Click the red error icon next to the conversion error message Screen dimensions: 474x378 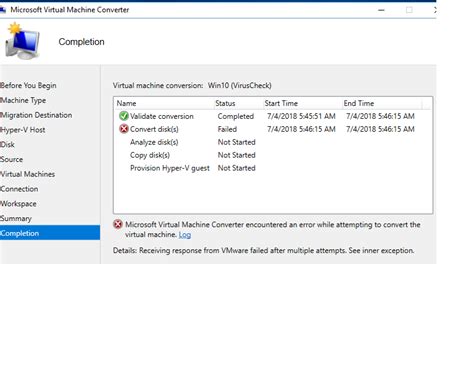click(118, 224)
